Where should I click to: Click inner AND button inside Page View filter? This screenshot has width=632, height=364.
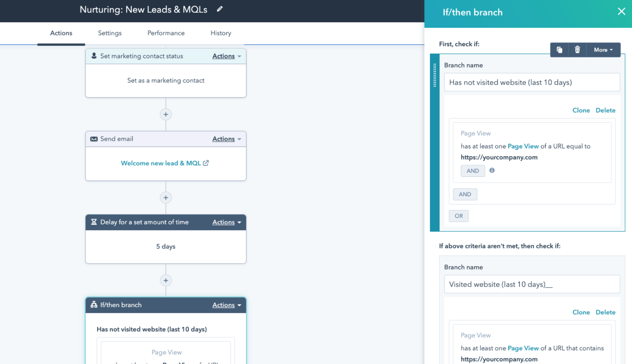click(x=473, y=171)
